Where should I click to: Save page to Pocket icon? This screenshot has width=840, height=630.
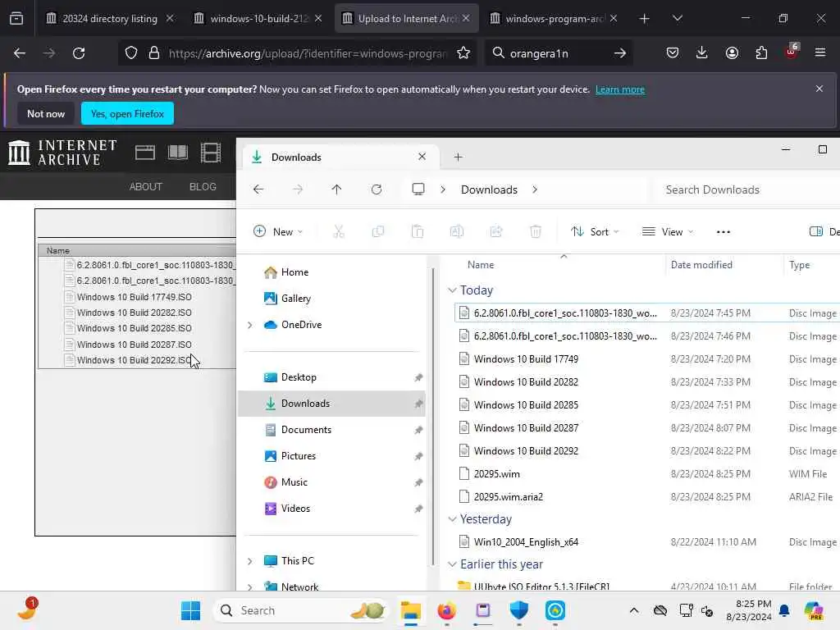(x=673, y=52)
